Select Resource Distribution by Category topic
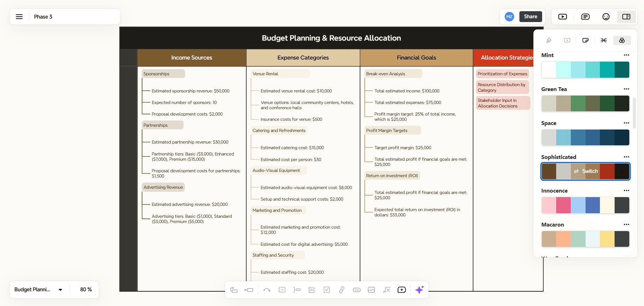This screenshot has width=644, height=306. 502,87
